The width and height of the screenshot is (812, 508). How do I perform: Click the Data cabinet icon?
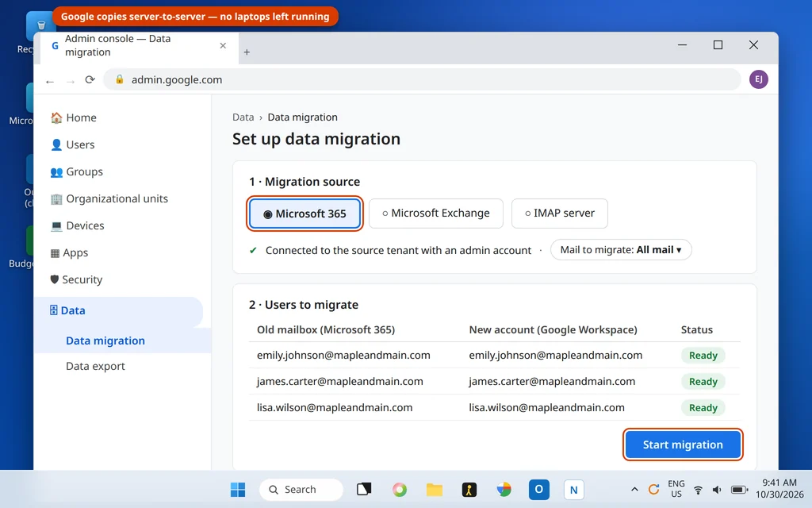[x=53, y=310]
